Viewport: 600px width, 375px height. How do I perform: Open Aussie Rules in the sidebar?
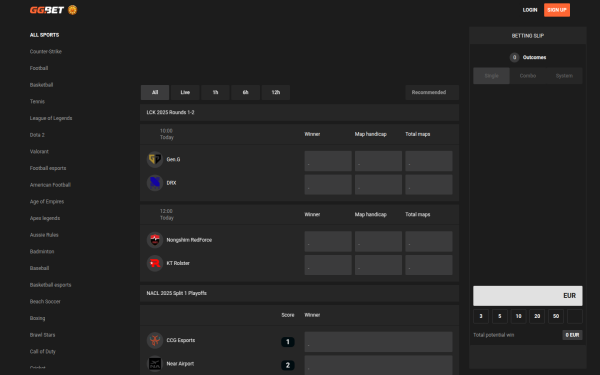point(44,235)
